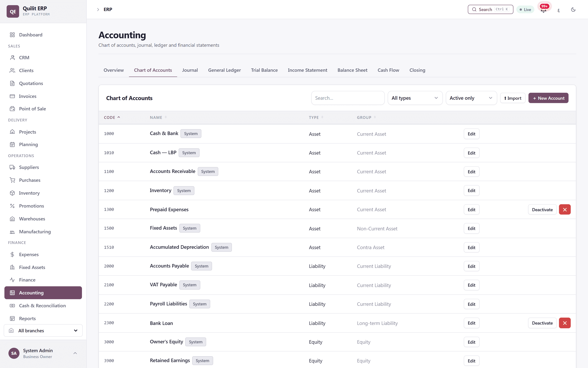588x368 pixels.
Task: Open the All branches selector
Action: 43,330
